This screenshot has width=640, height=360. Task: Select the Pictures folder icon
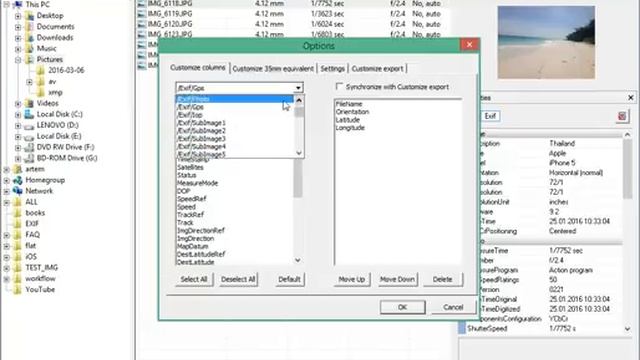pos(29,60)
